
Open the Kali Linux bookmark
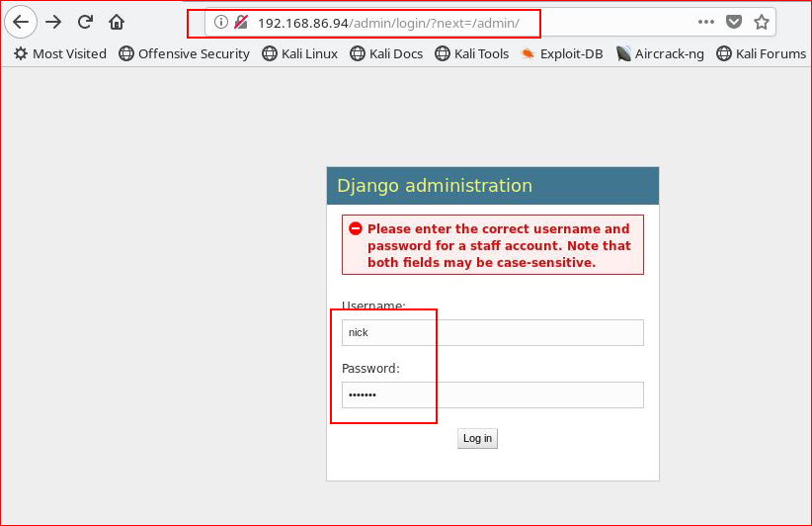tap(300, 54)
